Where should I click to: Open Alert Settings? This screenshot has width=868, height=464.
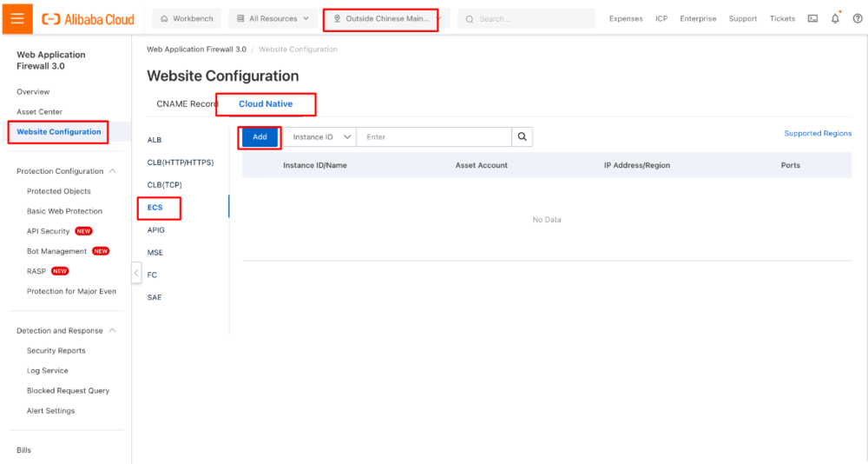click(x=50, y=410)
